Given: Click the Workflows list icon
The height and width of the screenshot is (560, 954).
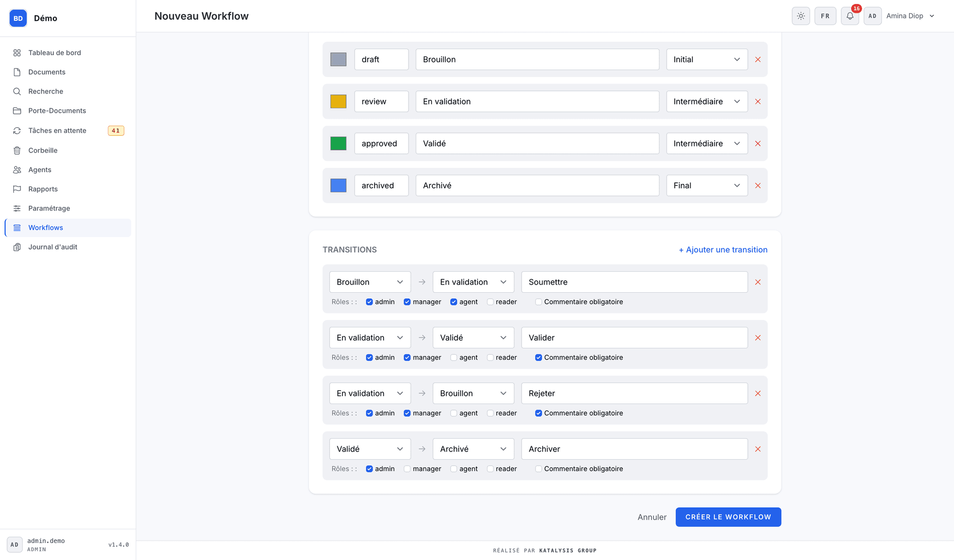Looking at the screenshot, I should (x=17, y=228).
